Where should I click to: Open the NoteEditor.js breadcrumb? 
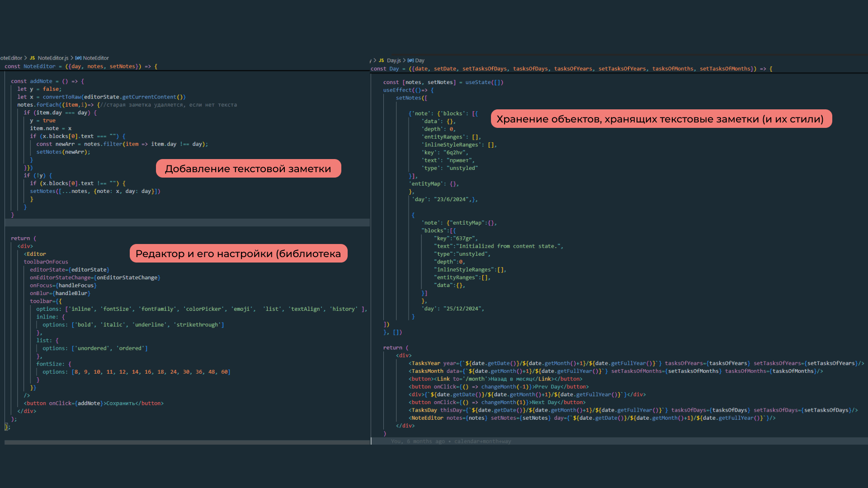[x=53, y=58]
